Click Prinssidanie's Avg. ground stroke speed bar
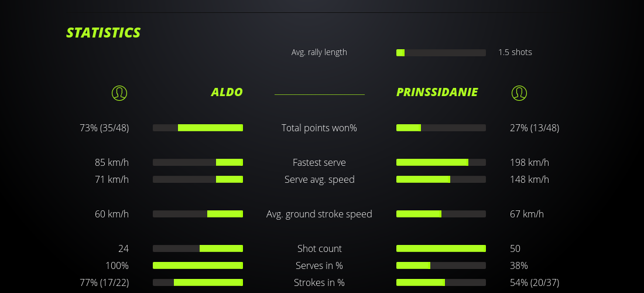This screenshot has height=293, width=644. (441, 214)
